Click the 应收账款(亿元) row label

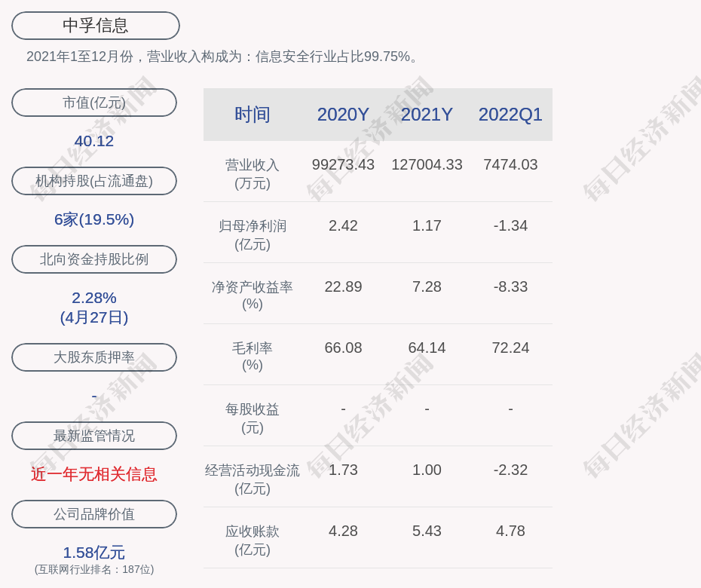point(253,540)
